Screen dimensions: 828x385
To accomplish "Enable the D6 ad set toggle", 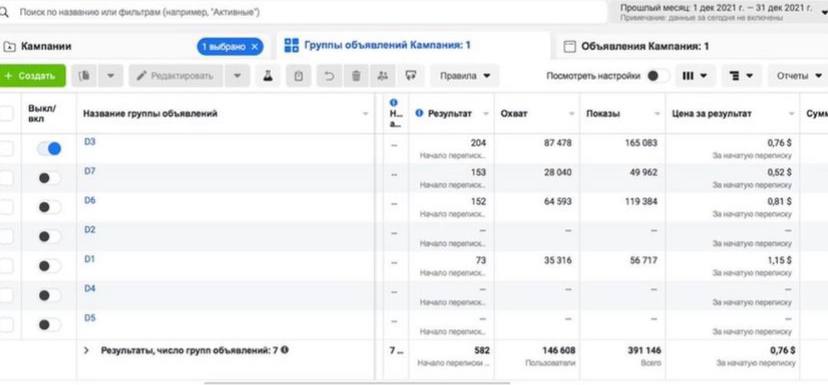I will click(49, 208).
